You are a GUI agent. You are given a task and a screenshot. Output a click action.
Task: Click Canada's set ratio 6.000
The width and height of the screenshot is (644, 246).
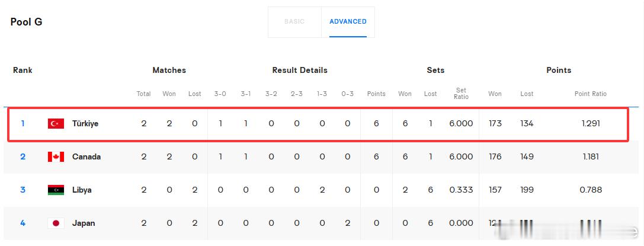461,156
